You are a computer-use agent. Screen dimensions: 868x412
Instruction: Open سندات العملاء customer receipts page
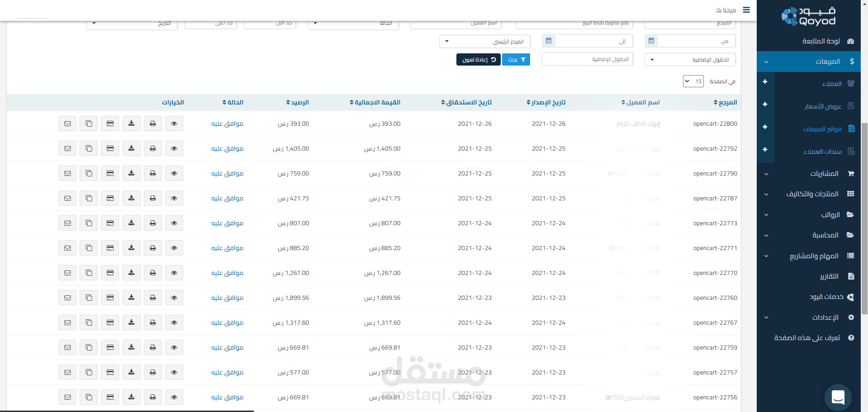(823, 152)
